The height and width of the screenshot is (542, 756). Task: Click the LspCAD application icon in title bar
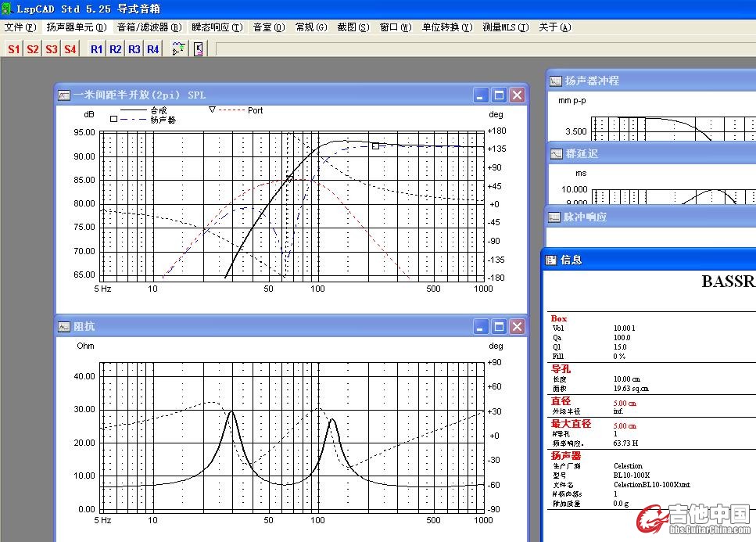(x=7, y=9)
